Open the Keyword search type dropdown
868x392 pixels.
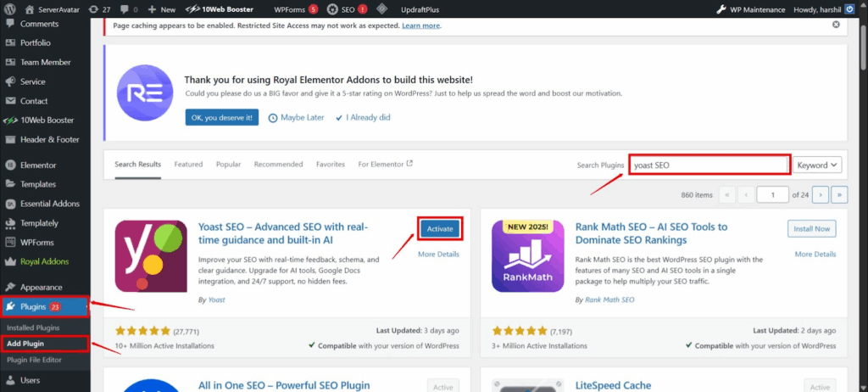[817, 165]
